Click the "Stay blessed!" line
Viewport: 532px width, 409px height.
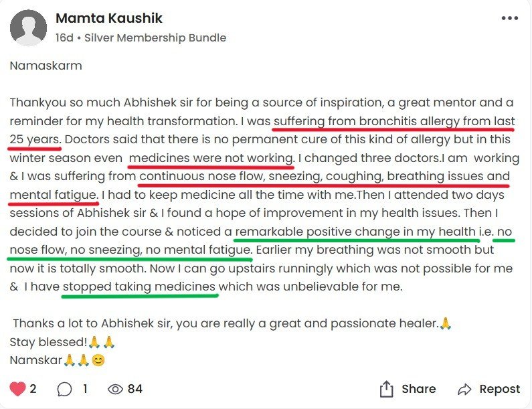click(x=48, y=341)
